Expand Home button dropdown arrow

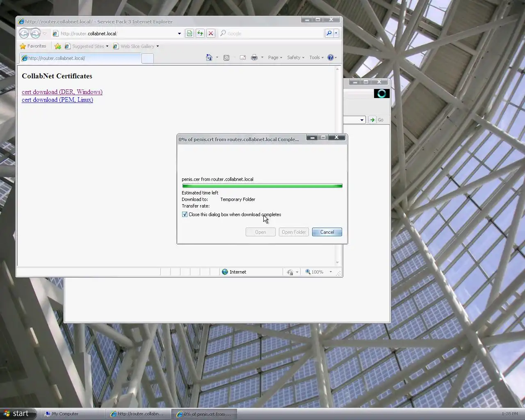(217, 58)
